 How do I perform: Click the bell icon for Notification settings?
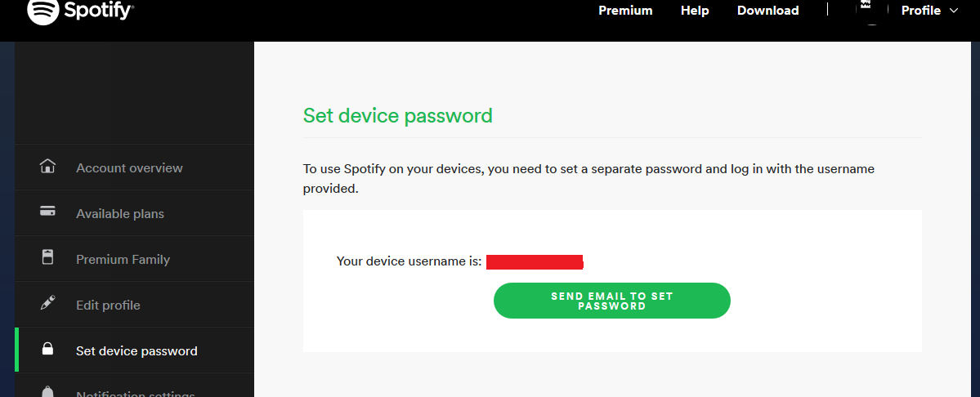(47, 391)
